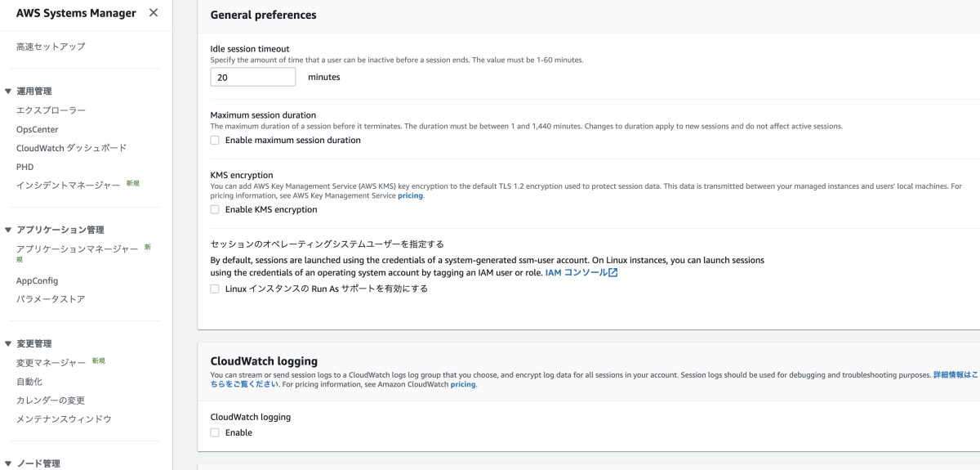Image resolution: width=980 pixels, height=470 pixels.
Task: Close the AWS Systems Manager sidebar
Action: click(x=154, y=13)
